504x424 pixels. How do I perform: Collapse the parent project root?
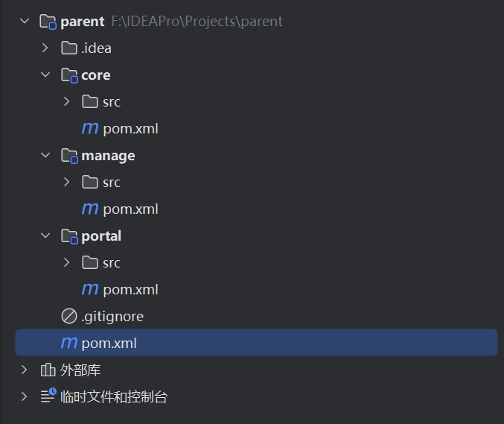[25, 21]
